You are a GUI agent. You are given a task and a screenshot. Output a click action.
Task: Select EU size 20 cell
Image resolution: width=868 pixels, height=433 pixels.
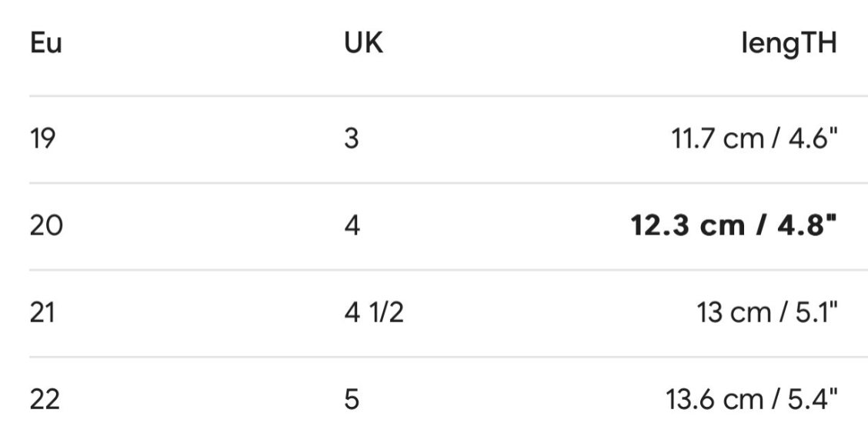[46, 228]
